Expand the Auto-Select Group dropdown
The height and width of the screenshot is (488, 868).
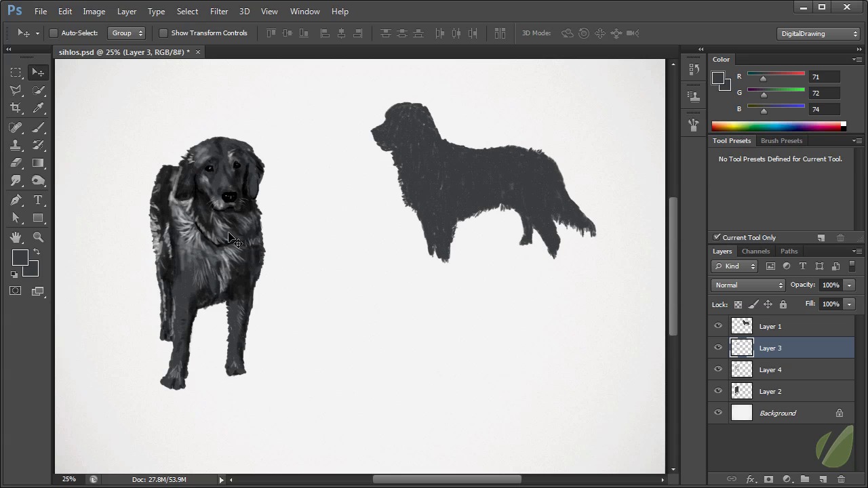point(127,33)
